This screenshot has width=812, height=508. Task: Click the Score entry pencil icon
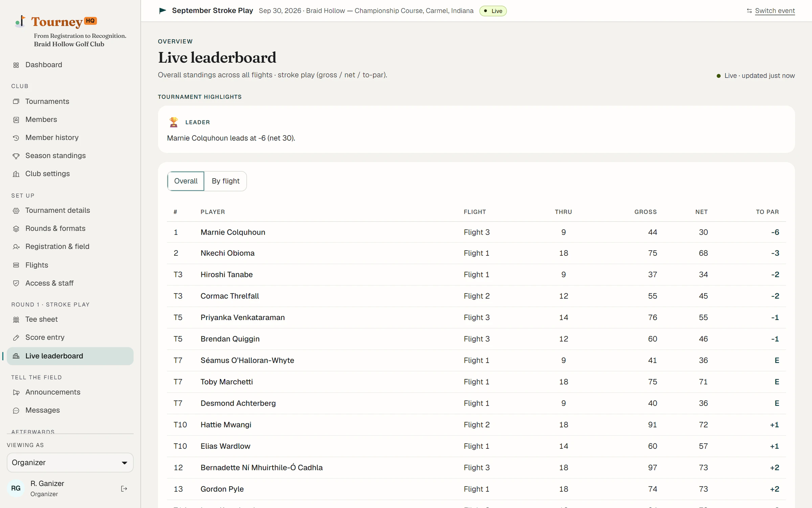click(16, 337)
